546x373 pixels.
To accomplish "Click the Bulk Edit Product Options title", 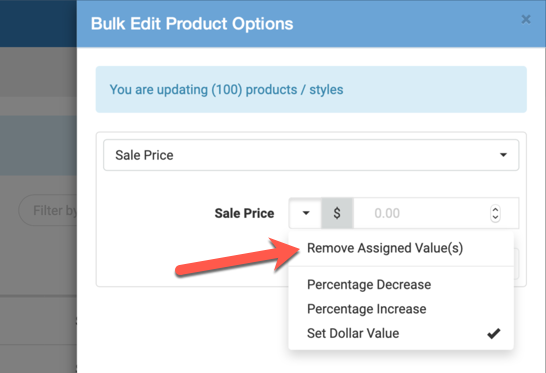I will point(192,24).
